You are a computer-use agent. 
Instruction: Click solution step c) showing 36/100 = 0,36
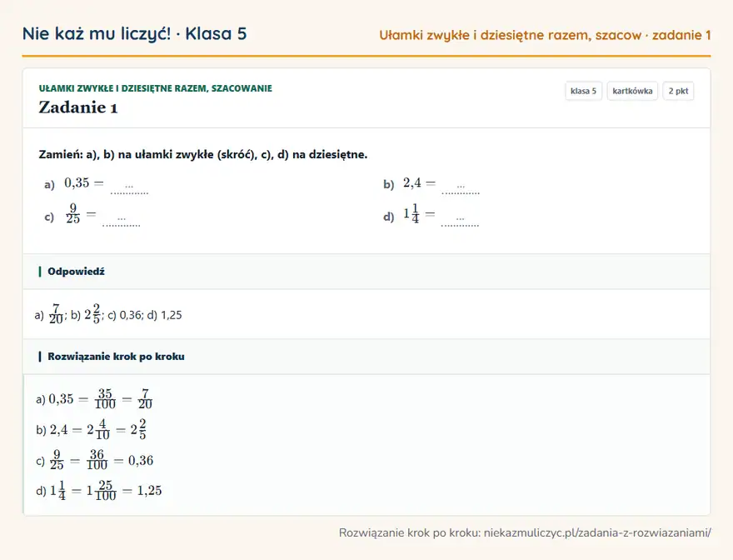94,460
